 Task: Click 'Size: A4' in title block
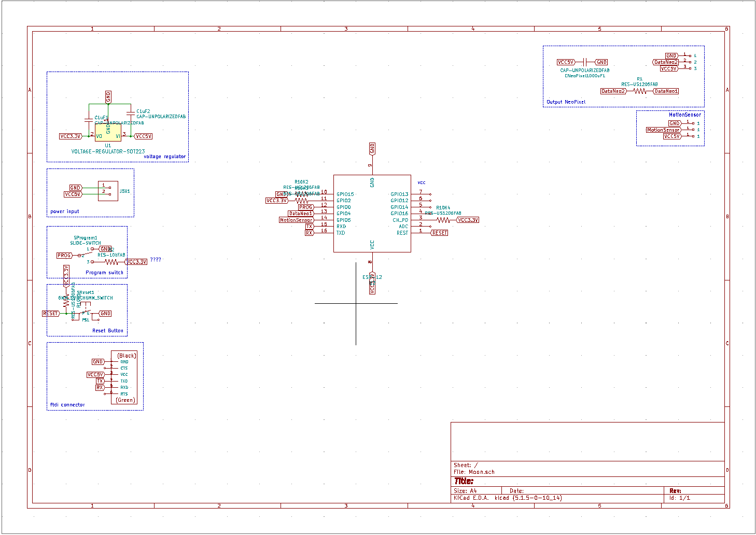[x=465, y=491]
